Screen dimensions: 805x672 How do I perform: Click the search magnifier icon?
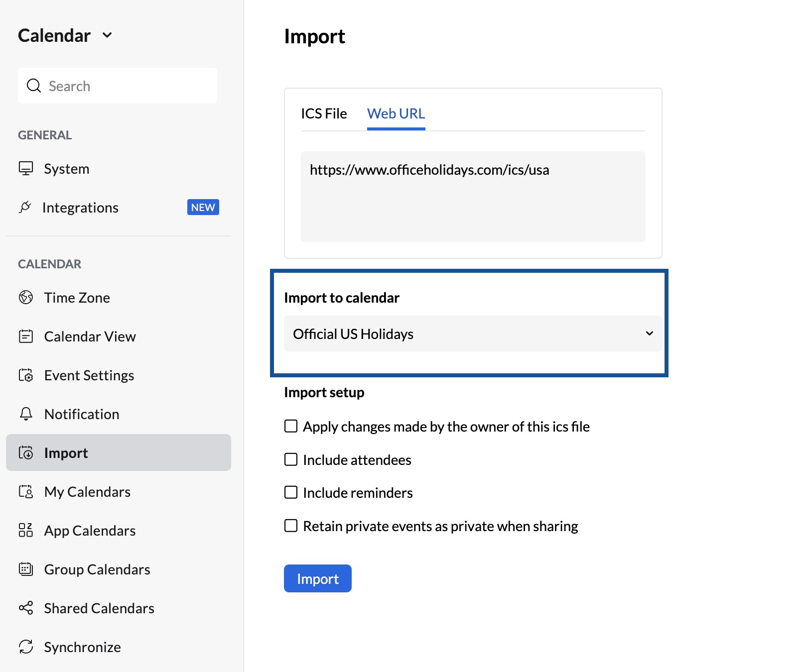(34, 86)
